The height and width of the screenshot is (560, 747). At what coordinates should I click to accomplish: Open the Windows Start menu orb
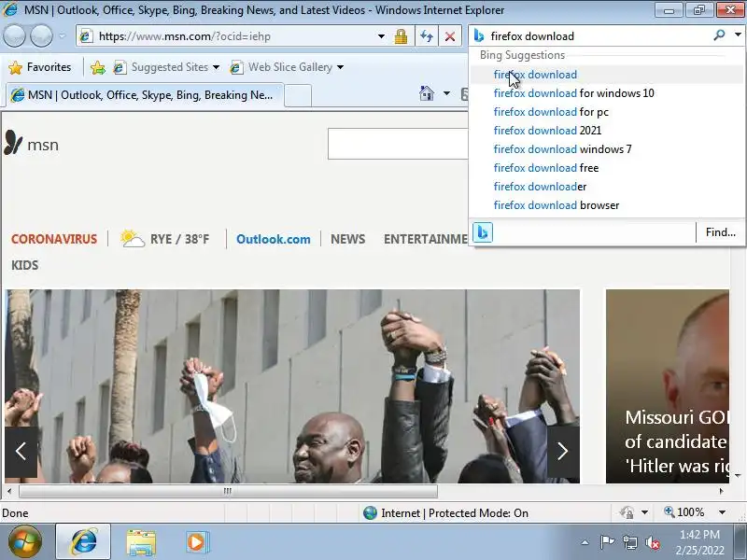pos(25,542)
